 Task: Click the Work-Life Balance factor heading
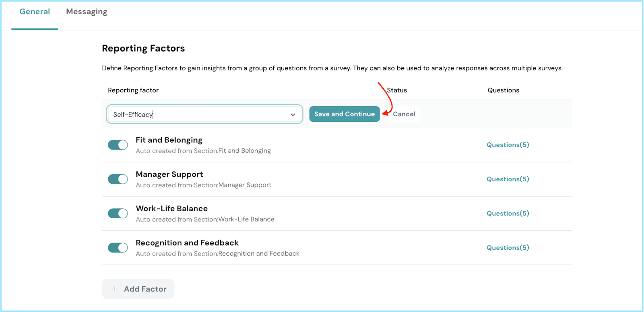[171, 209]
